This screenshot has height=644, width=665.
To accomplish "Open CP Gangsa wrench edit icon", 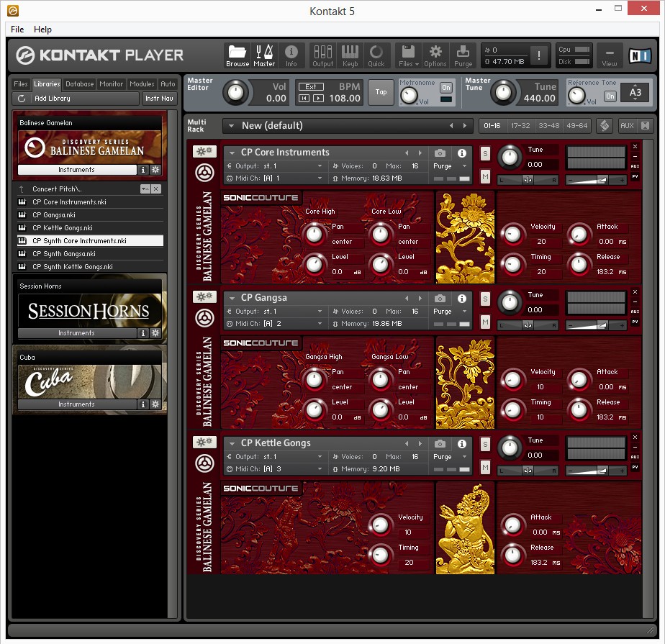I will click(205, 296).
